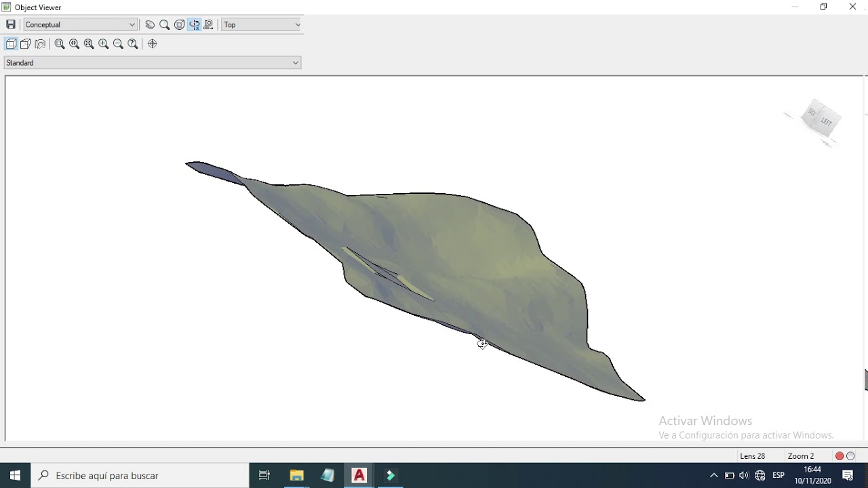
Task: Select the Zoom Center magnifier
Action: click(x=75, y=43)
